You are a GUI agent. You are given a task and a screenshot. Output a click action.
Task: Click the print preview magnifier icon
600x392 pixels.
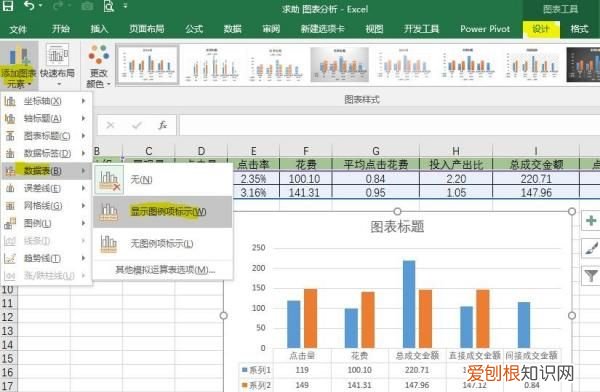tap(109, 6)
